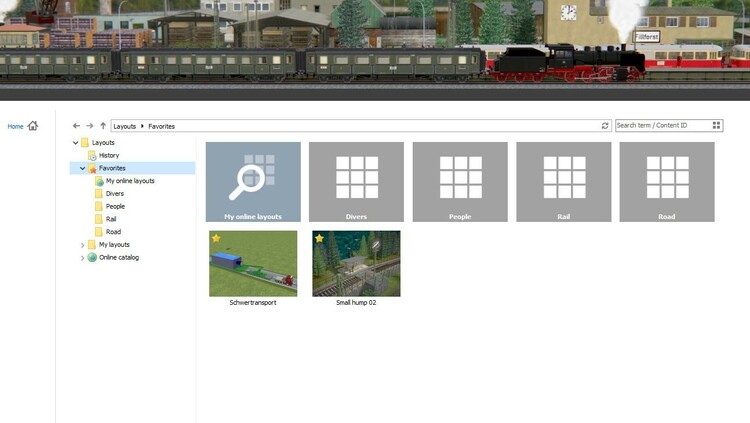Open the Road category tile
The width and height of the screenshot is (750, 423).
pyautogui.click(x=666, y=181)
